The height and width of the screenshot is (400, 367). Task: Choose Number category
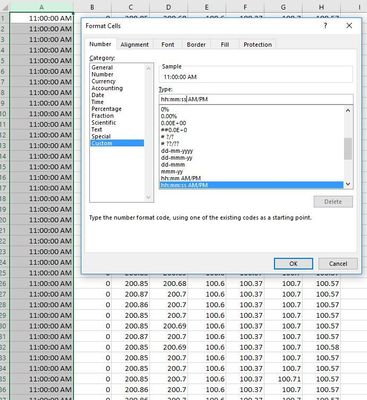(117, 74)
